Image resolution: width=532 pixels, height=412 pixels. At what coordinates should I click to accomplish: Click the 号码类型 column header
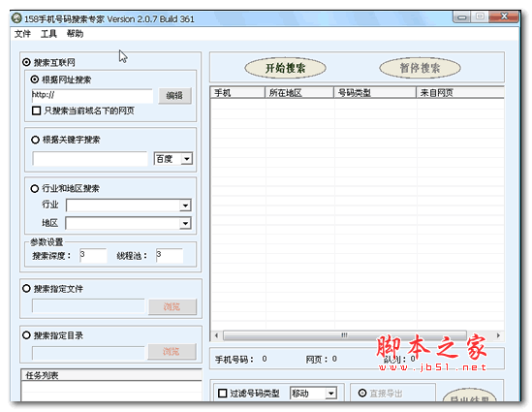[x=375, y=93]
